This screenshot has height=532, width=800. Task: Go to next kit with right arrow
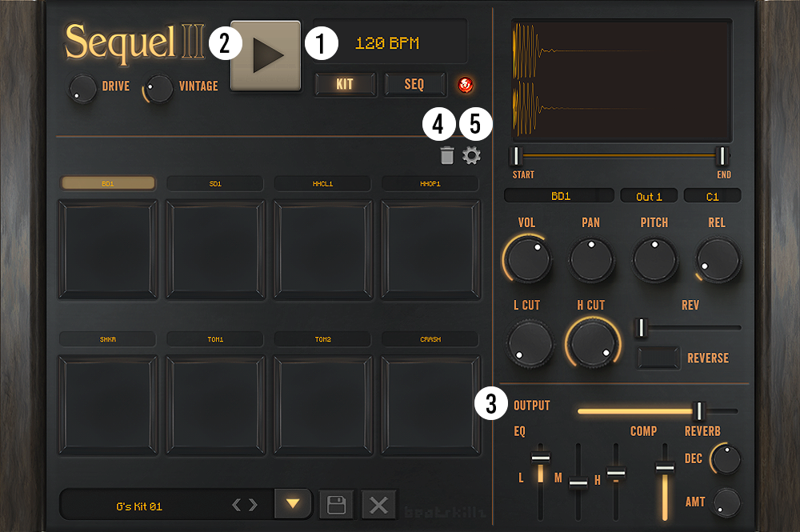[x=254, y=505]
